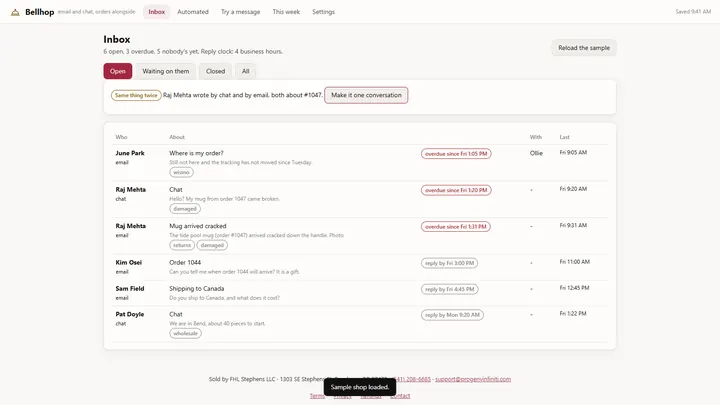Open Pat Doyle's chat conversation
This screenshot has width=720, height=405.
pyautogui.click(x=360, y=324)
